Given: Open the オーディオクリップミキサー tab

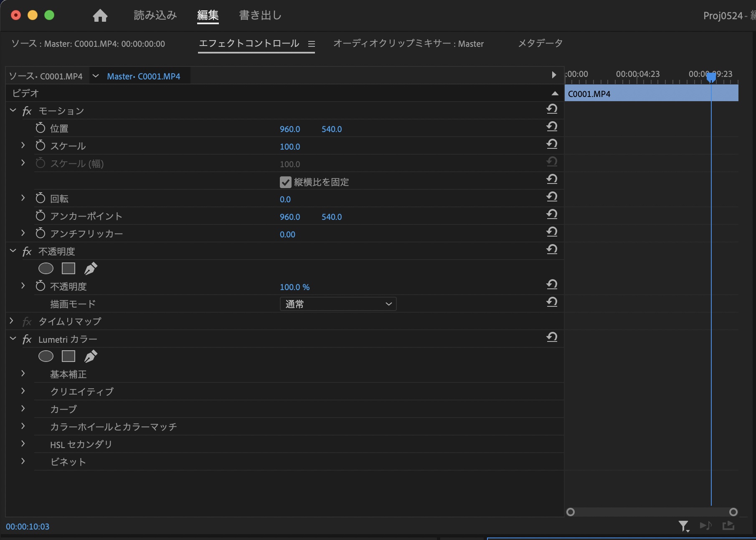Looking at the screenshot, I should tap(408, 44).
